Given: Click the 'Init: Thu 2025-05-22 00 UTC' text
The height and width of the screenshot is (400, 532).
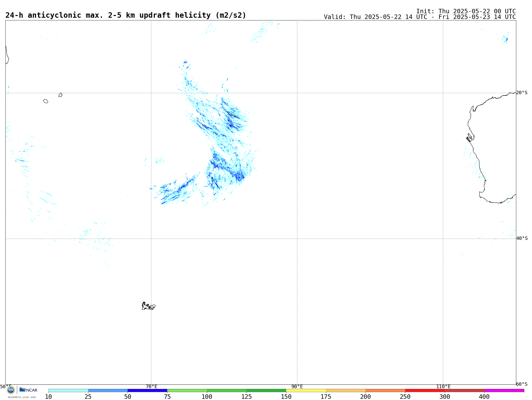Looking at the screenshot, I should pyautogui.click(x=466, y=11).
